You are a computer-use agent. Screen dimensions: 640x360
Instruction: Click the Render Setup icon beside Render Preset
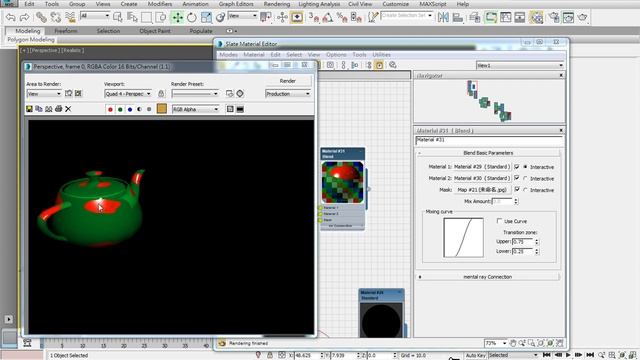[x=230, y=93]
